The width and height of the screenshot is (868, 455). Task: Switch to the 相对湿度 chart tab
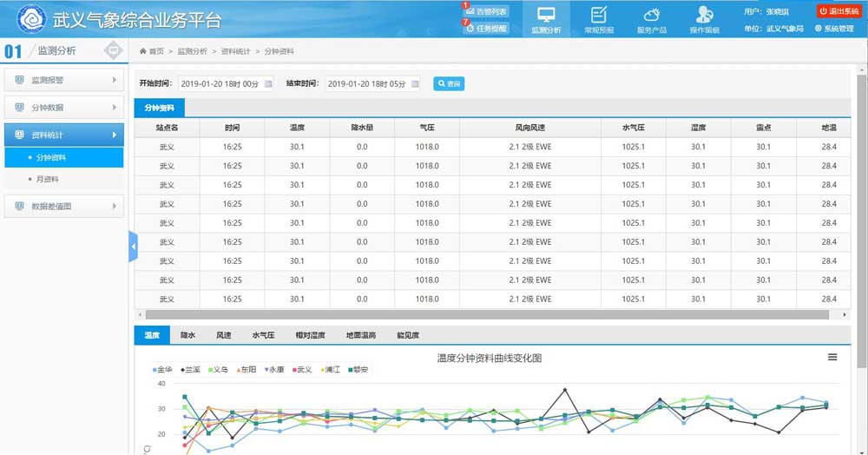(309, 335)
